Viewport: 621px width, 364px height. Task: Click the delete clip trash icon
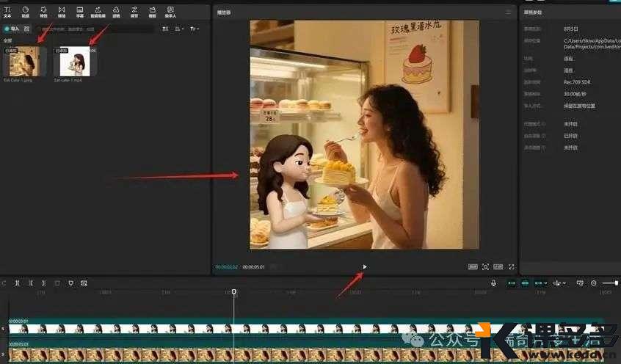click(57, 283)
